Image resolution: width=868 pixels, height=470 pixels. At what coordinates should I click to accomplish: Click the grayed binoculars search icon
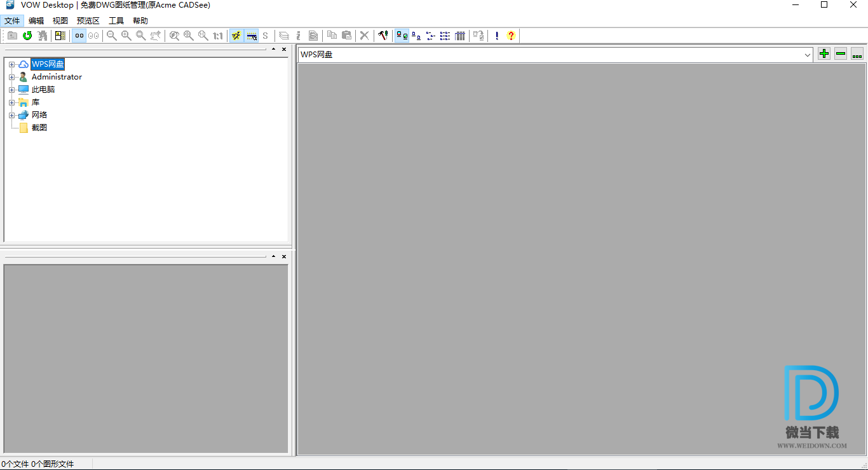[x=43, y=36]
